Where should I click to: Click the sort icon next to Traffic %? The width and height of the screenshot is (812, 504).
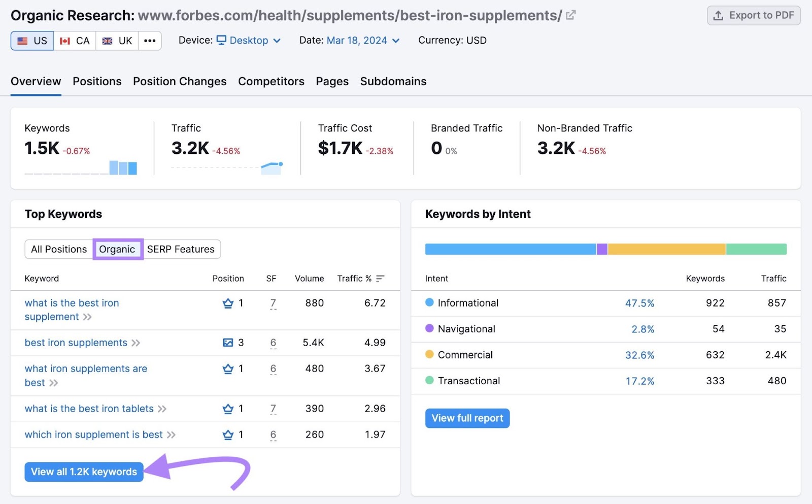pyautogui.click(x=380, y=278)
